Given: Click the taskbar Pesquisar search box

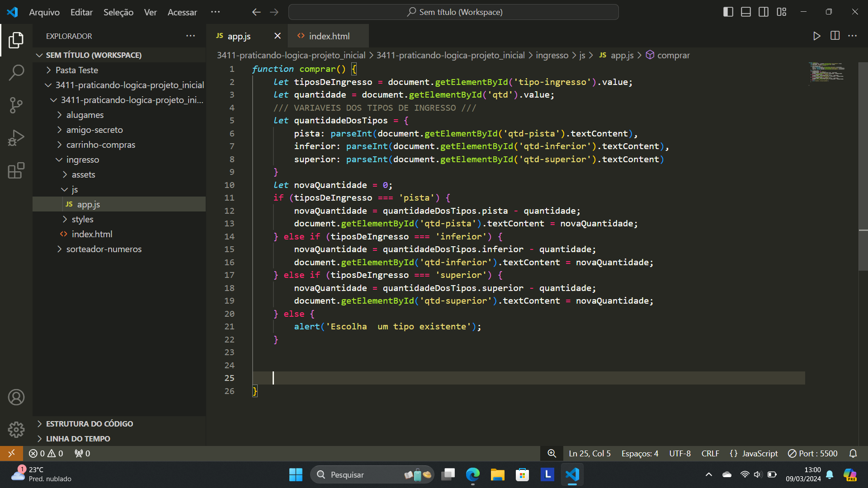Looking at the screenshot, I should coord(372,474).
